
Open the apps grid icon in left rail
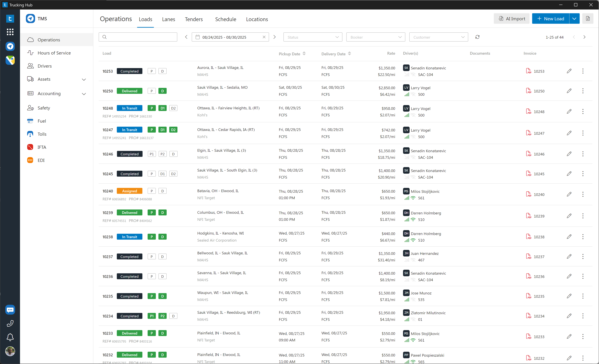pyautogui.click(x=10, y=32)
